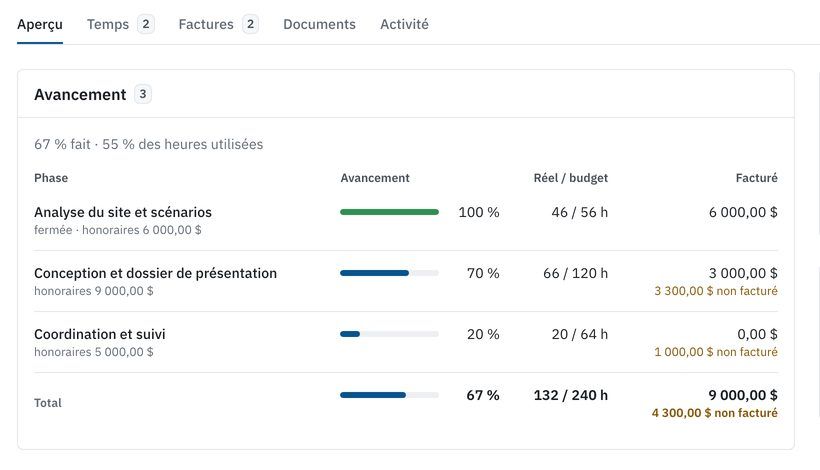Open the 'Coordination et suivi' phase
Image resolution: width=820 pixels, height=470 pixels.
tap(100, 335)
